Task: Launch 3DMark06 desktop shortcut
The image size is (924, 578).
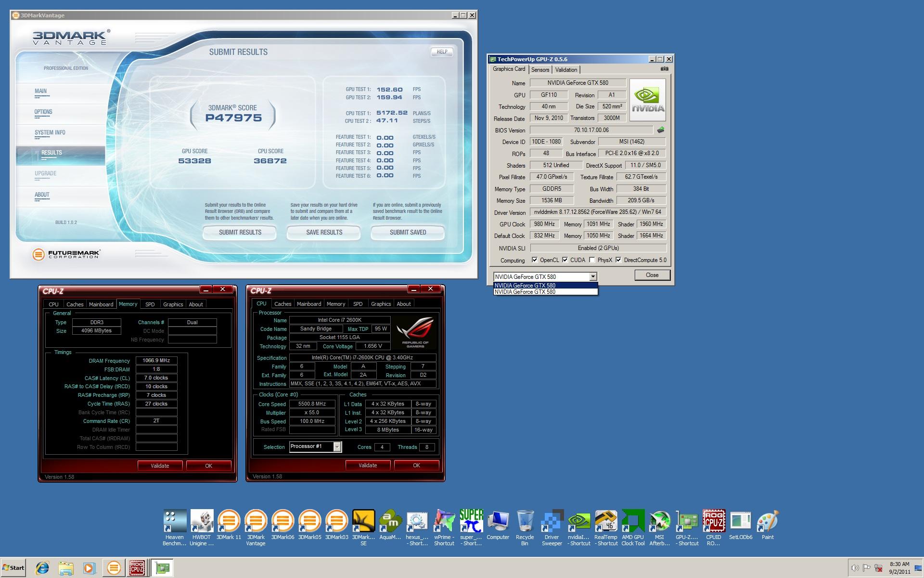Action: pos(282,525)
